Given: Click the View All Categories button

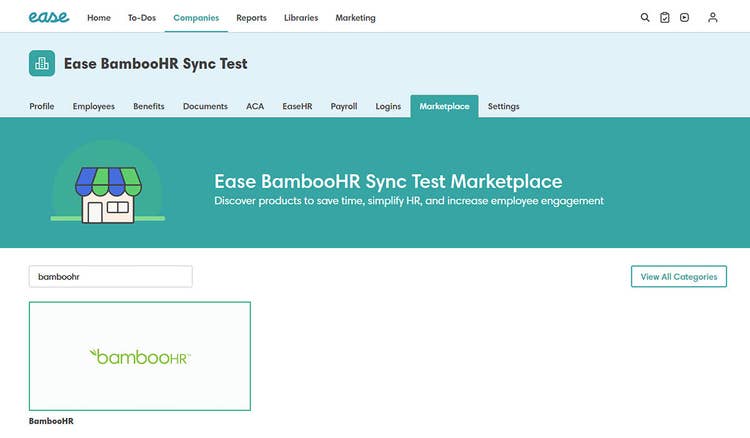Looking at the screenshot, I should (679, 276).
